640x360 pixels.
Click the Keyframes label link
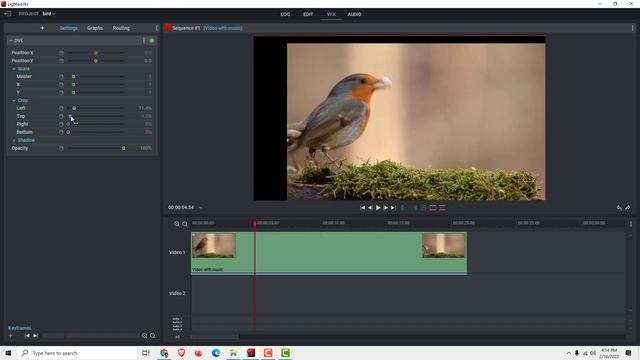click(x=20, y=328)
